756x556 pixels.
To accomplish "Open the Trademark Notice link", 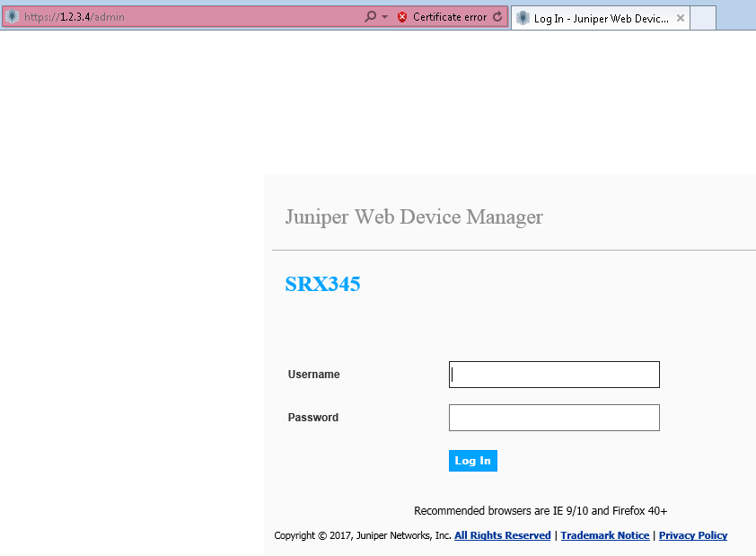I will pyautogui.click(x=604, y=535).
